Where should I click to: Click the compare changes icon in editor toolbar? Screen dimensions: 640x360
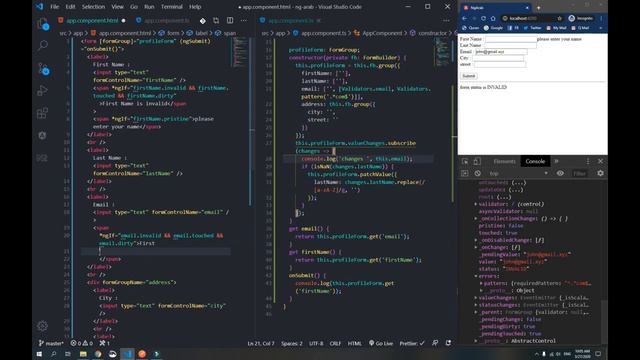click(x=216, y=20)
